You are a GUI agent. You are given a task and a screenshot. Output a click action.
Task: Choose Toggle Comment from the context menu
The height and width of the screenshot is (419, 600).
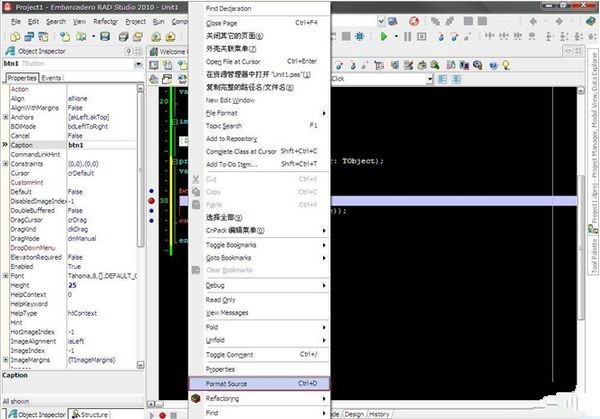(260, 355)
